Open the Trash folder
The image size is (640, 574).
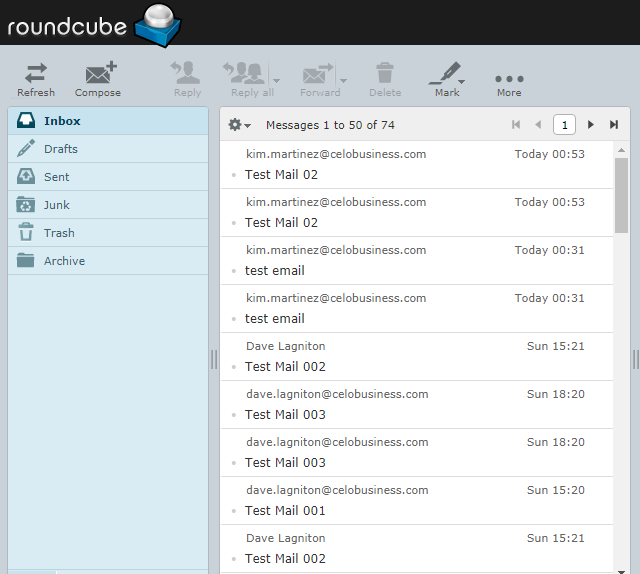(x=108, y=233)
